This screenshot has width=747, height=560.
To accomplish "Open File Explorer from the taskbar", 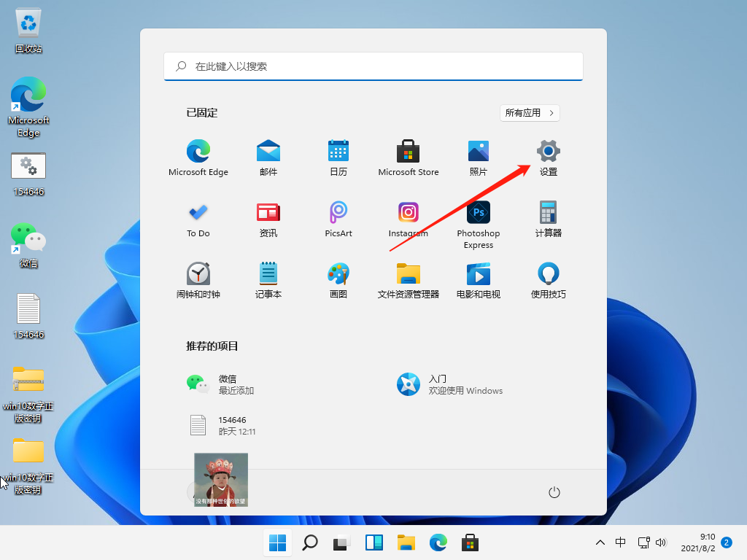I will pyautogui.click(x=406, y=542).
